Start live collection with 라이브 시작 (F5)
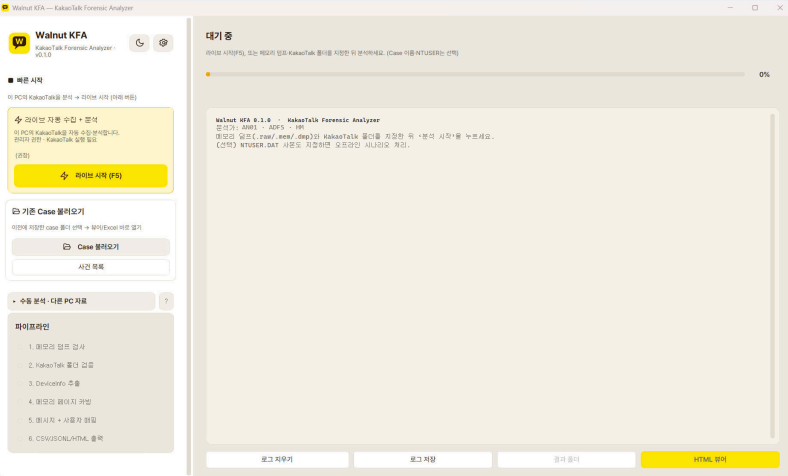The width and height of the screenshot is (788, 476). pos(90,175)
